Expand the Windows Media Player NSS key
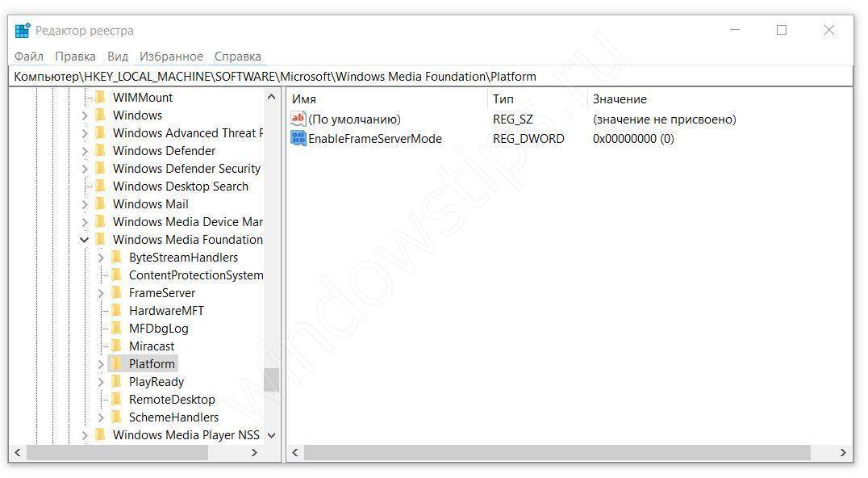 tap(85, 435)
